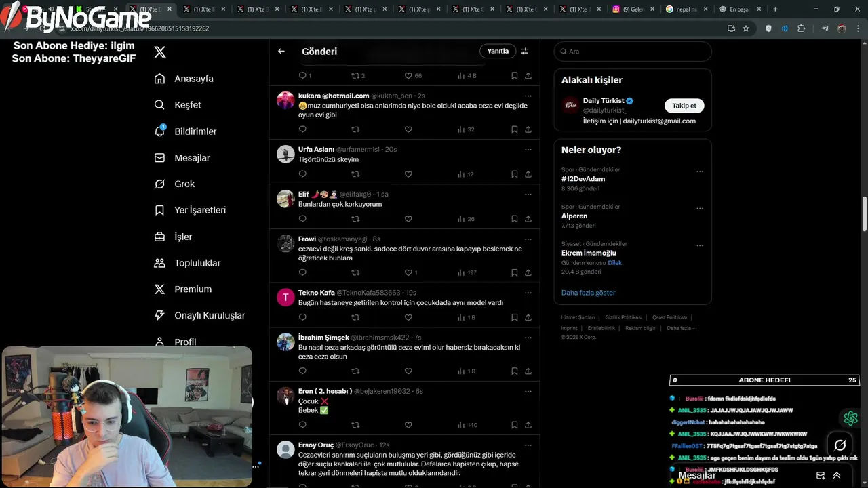Open Grok in the sidebar
Viewport: 868px width, 488px height.
(174, 184)
